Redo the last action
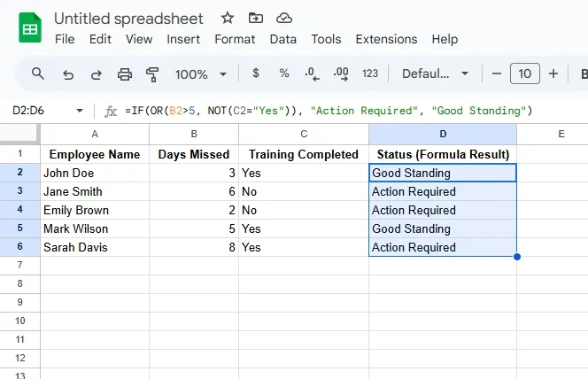 coord(96,74)
